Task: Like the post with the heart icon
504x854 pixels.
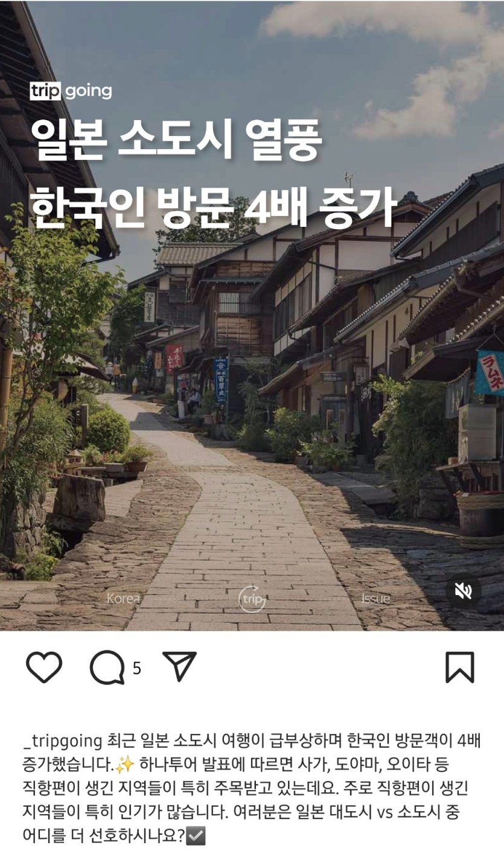Action: pyautogui.click(x=43, y=668)
